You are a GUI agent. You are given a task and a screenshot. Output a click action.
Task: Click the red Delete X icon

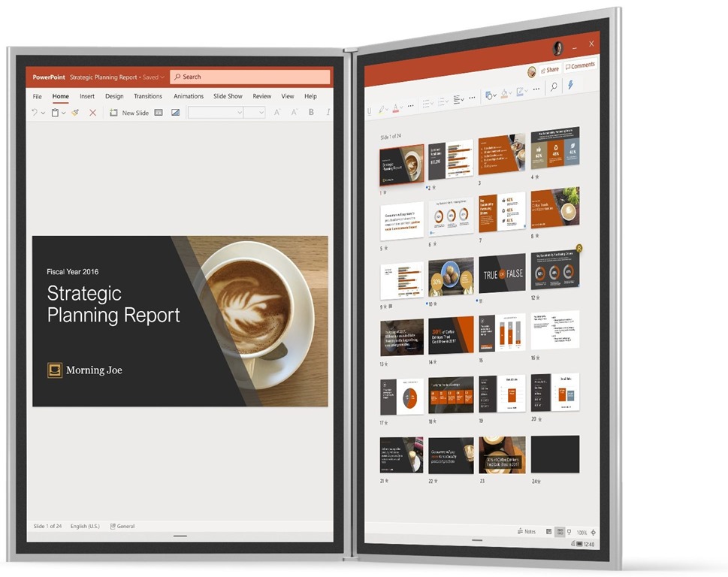(92, 113)
